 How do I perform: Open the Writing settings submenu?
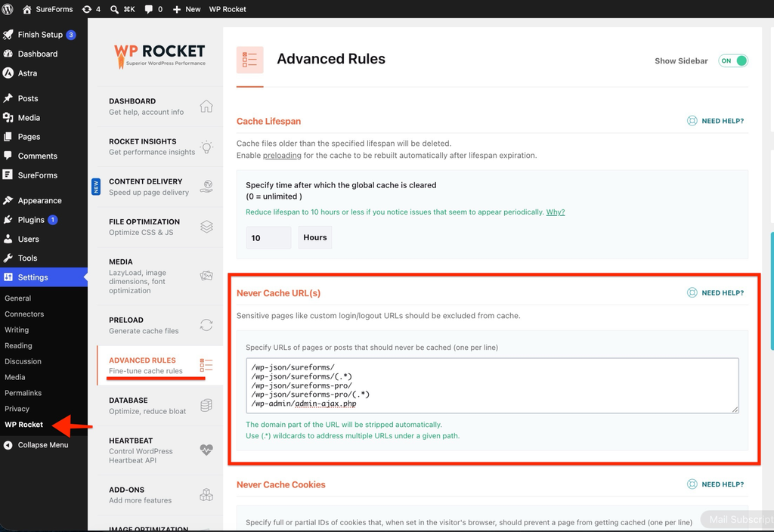[x=17, y=329]
